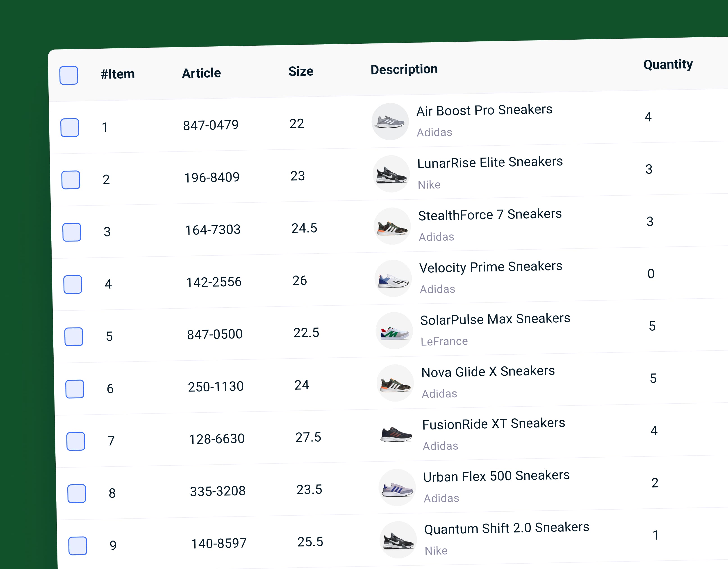
Task: Click article number 847-0500
Action: click(215, 334)
